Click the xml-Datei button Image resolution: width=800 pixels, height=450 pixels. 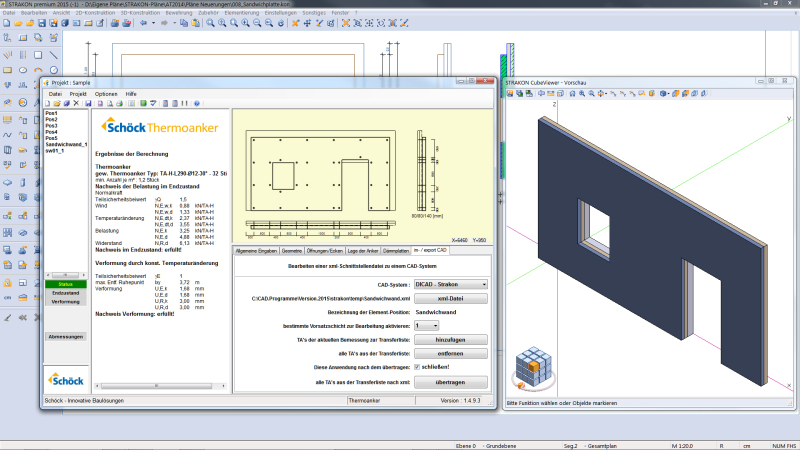click(x=451, y=298)
